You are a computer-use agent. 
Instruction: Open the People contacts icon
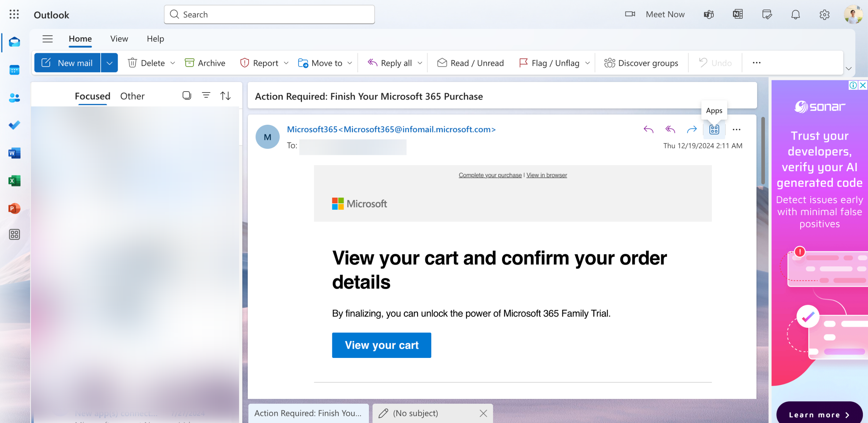[x=14, y=98]
